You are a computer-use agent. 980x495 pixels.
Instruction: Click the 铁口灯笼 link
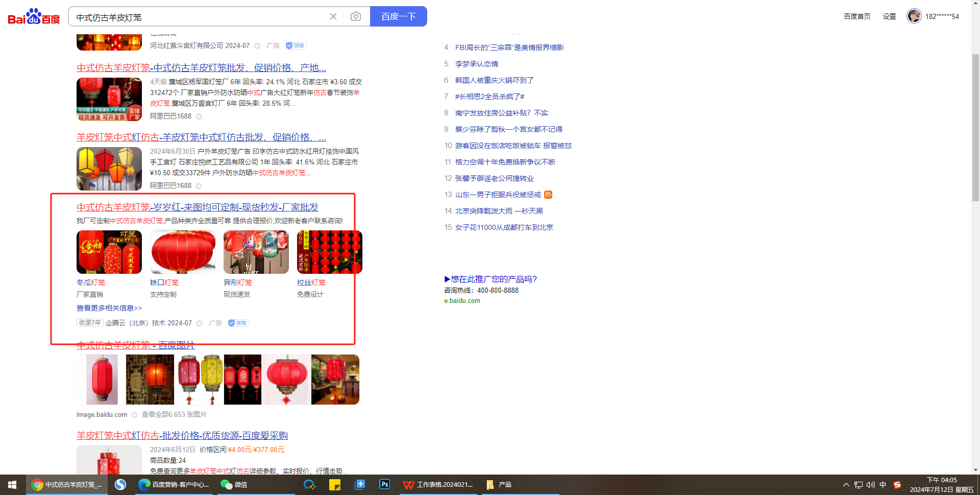coord(164,282)
